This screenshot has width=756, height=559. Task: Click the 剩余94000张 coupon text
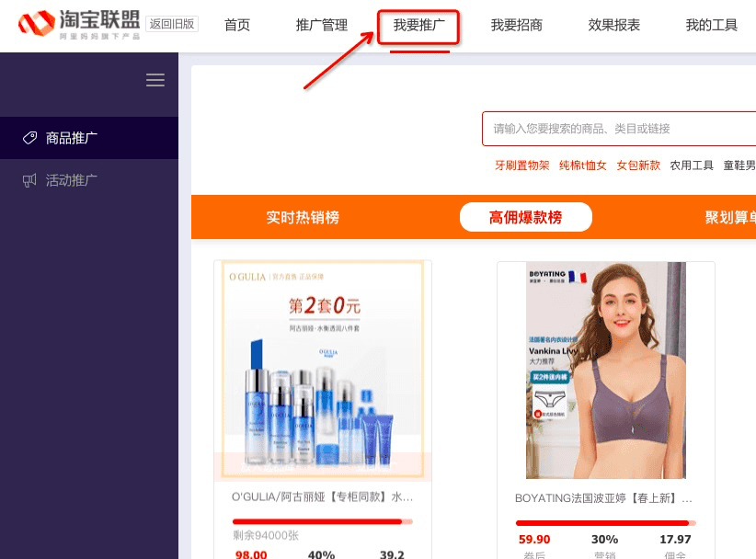coord(266,535)
